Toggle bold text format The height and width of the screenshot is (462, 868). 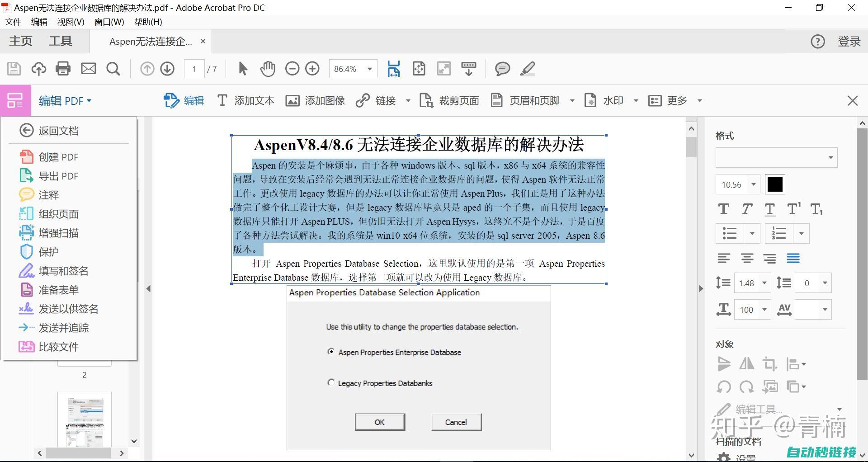coord(724,209)
